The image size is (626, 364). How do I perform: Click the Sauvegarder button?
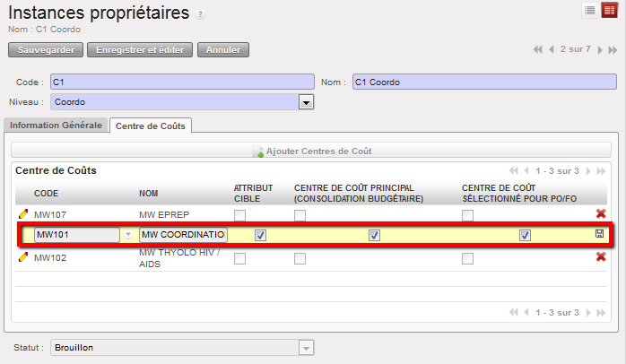(x=45, y=49)
